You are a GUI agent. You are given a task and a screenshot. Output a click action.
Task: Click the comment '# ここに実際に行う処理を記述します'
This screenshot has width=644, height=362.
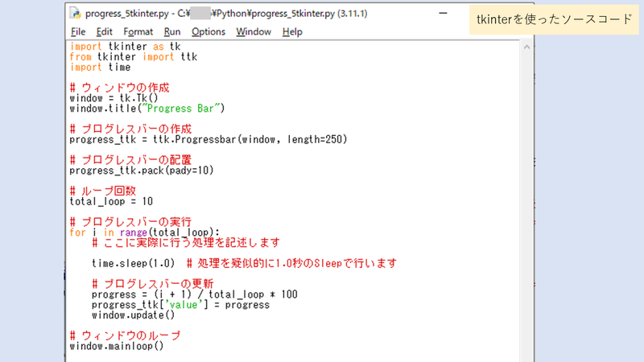point(186,243)
